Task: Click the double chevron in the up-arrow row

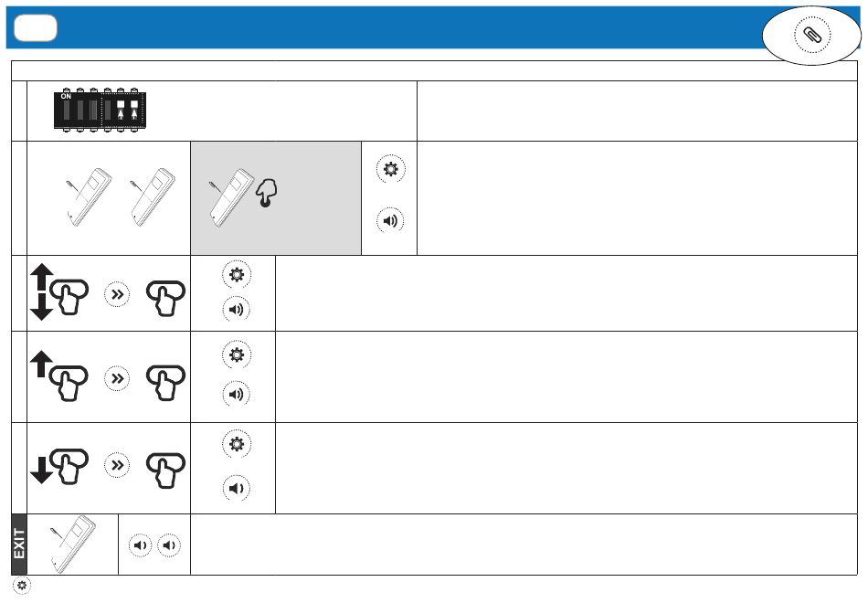Action: click(117, 379)
